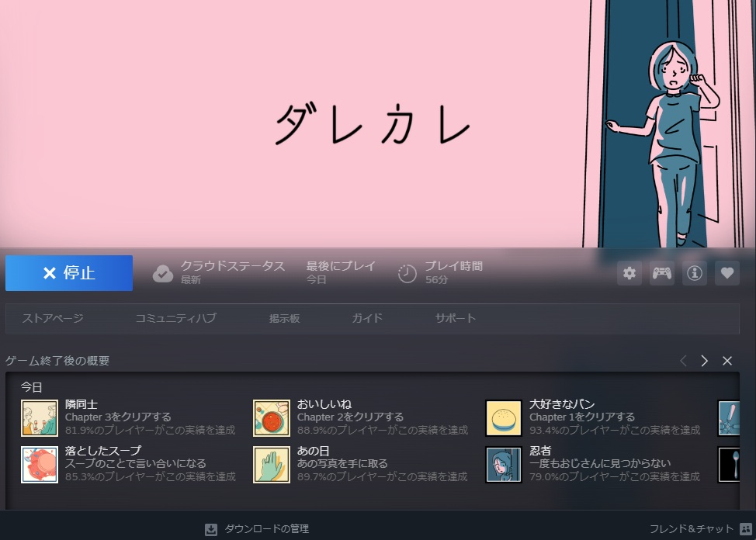Close the post-game summary panel
This screenshot has width=756, height=540.
coord(727,361)
